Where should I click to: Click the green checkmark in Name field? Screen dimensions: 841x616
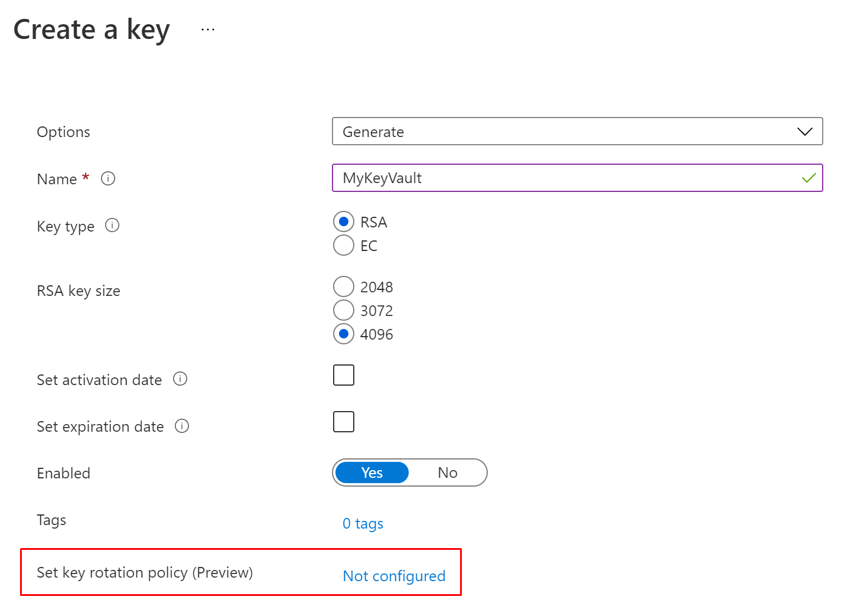tap(809, 178)
